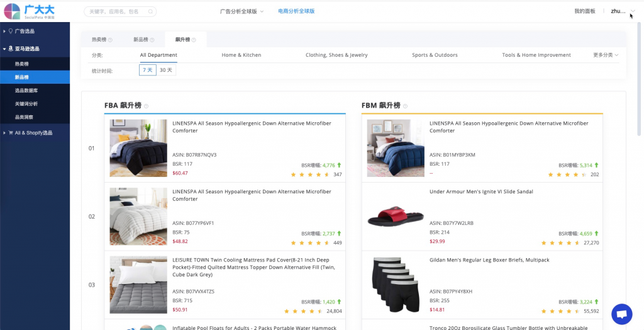Open LEISURE TOWN Twin Cooling Mattress Pad title

click(x=254, y=267)
